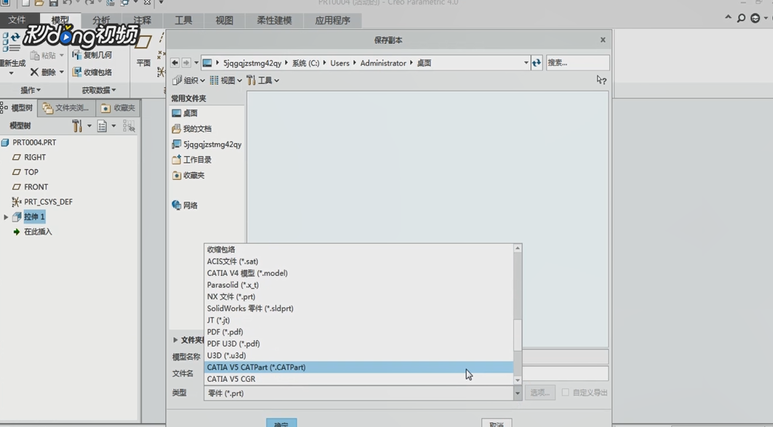Open model tree show list icon
773x427 pixels.
point(102,126)
